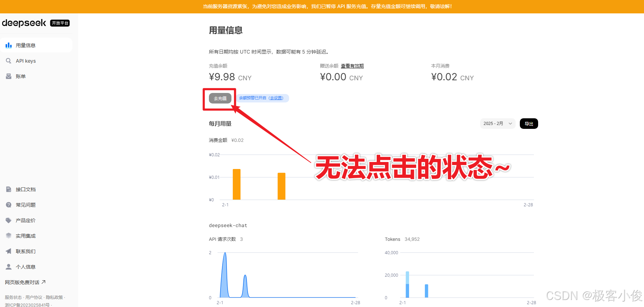Click the ¥9.98 充值余额 amount
The width and height of the screenshot is (644, 307).
click(230, 77)
